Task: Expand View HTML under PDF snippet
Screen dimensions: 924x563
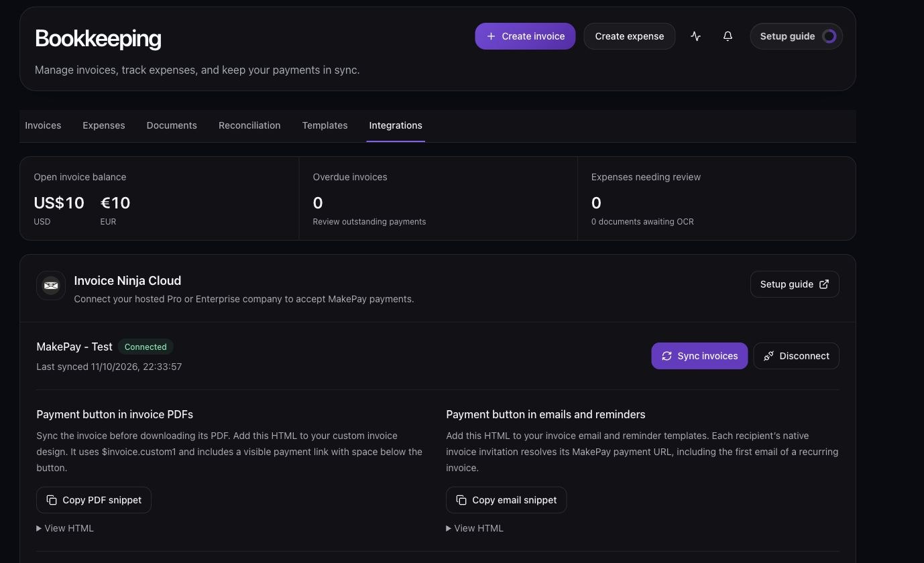Action: pos(65,528)
